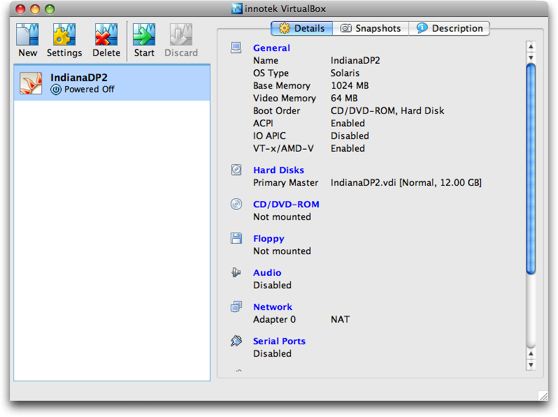Click the Network section icon

pos(236,306)
